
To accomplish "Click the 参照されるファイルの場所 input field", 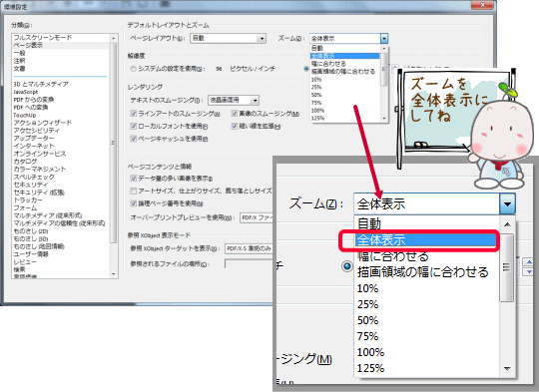I will (x=249, y=264).
